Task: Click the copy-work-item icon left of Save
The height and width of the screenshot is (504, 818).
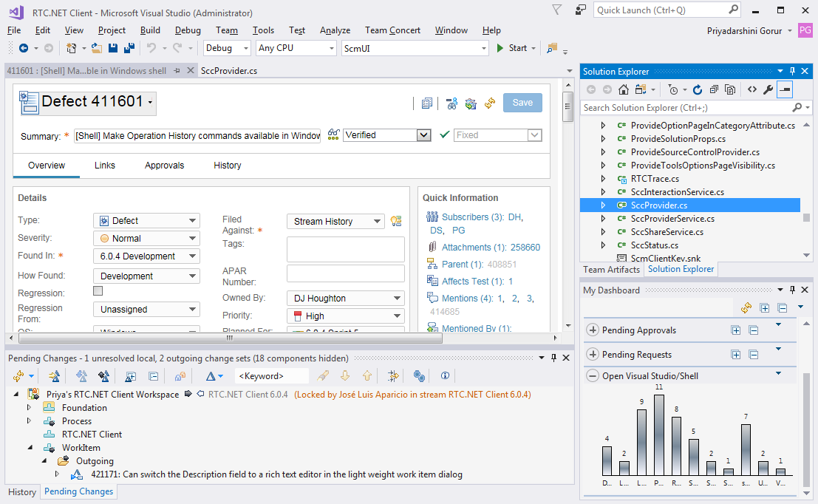Action: 427,103
